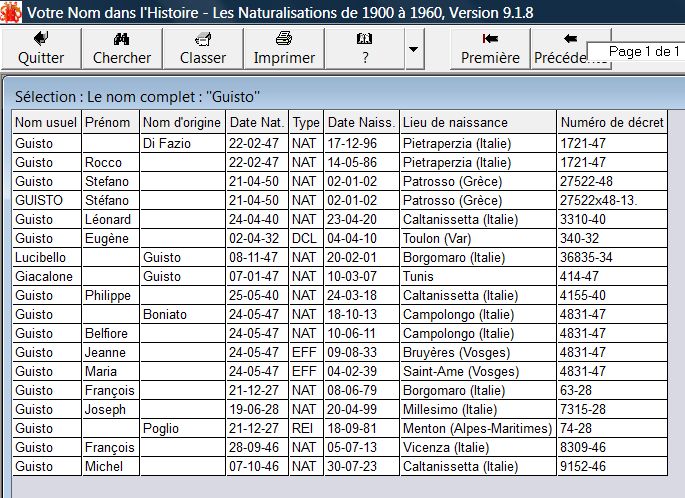The width and height of the screenshot is (685, 498).
Task: Select the Jeanne first name cell
Action: tap(111, 353)
